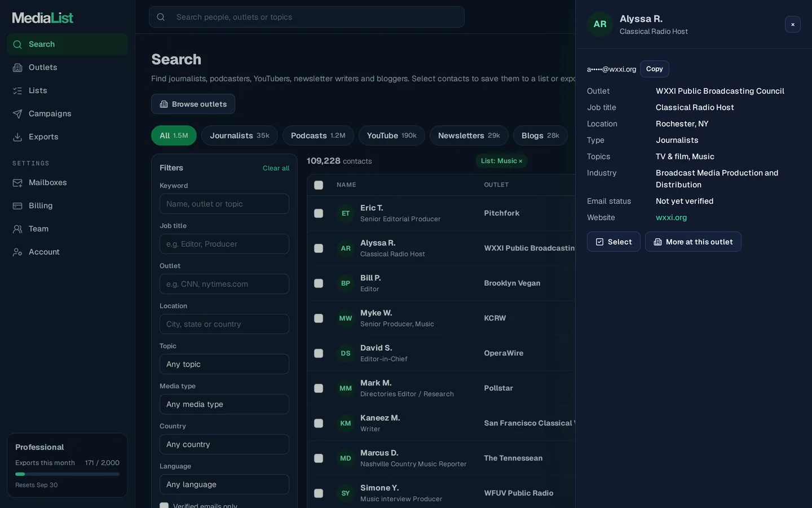Click the SY avatar for Simone Y.

346,493
